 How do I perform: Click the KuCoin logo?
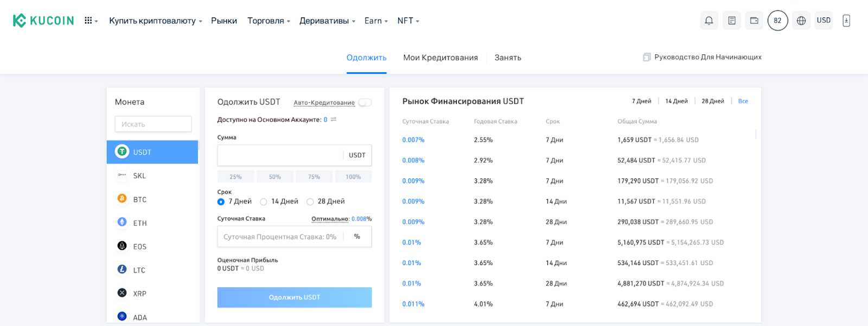[x=43, y=21]
